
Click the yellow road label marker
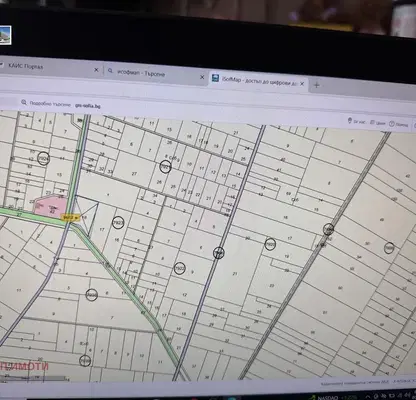coord(70,218)
